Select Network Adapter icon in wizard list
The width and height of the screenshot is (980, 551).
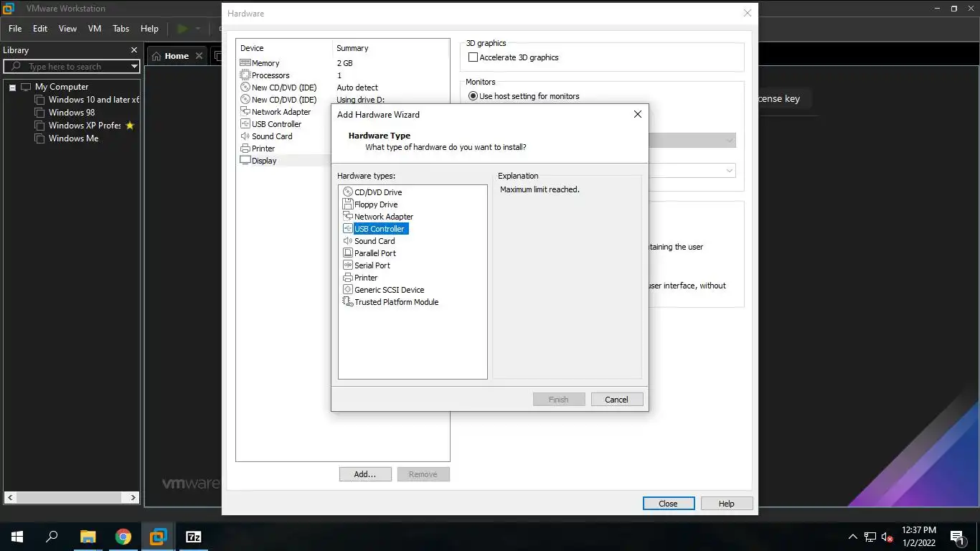(x=348, y=217)
